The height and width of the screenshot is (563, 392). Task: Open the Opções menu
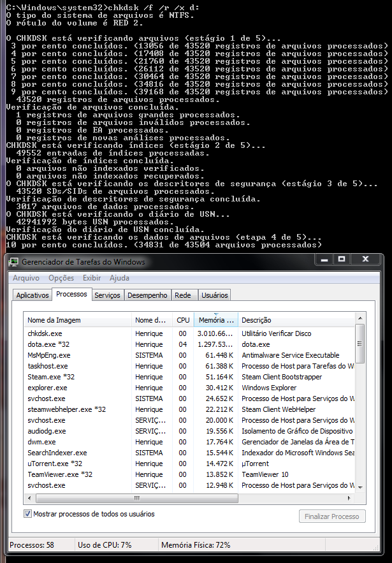pyautogui.click(x=61, y=278)
